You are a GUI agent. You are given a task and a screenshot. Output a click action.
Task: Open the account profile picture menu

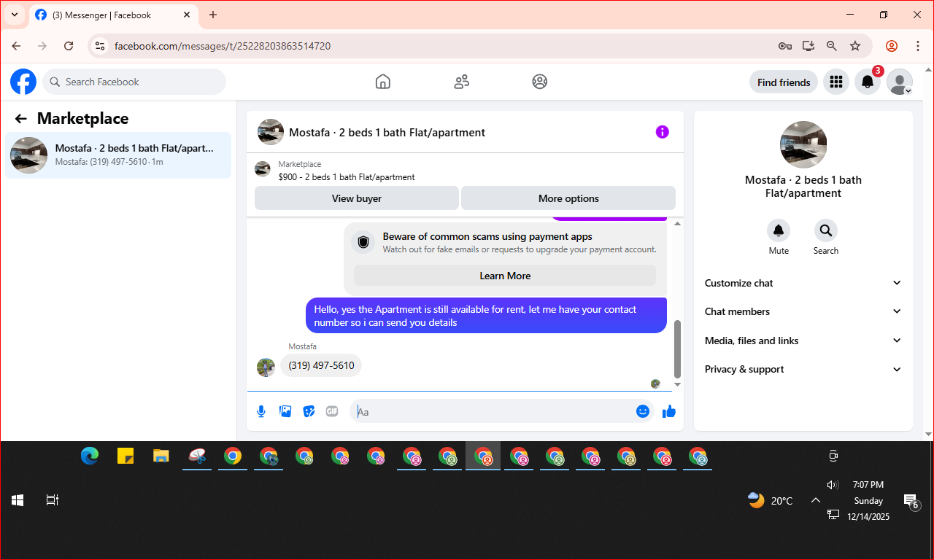900,82
